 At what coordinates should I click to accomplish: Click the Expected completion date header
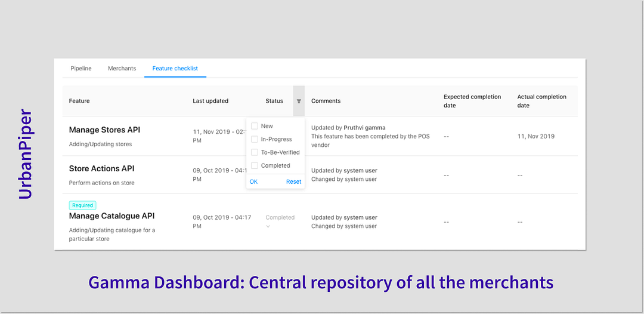pos(472,101)
